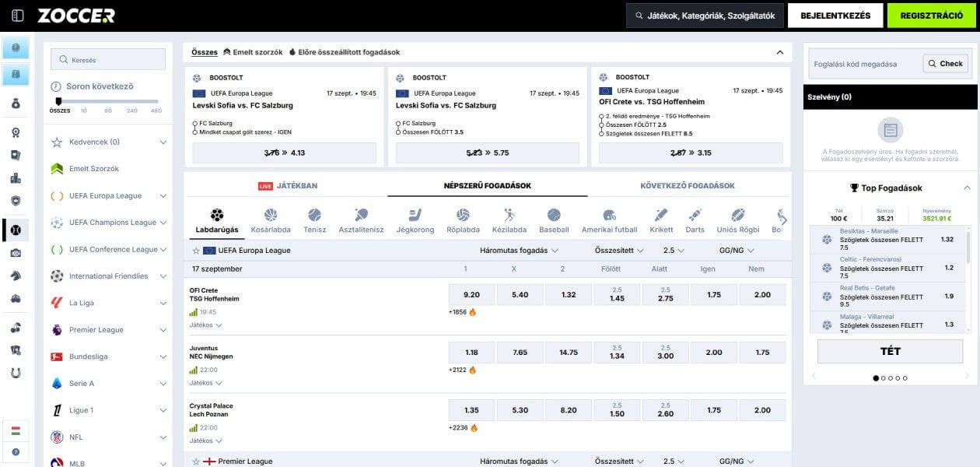
Task: Select the Krikett bat icon
Action: 661,215
